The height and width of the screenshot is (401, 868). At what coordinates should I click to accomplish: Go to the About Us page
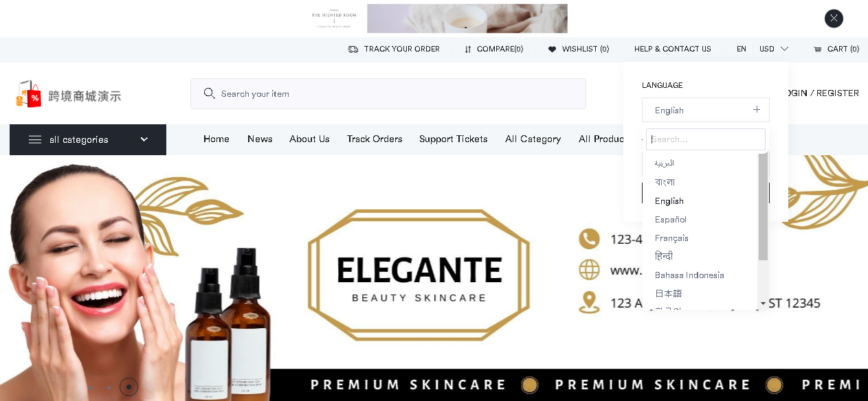(309, 139)
